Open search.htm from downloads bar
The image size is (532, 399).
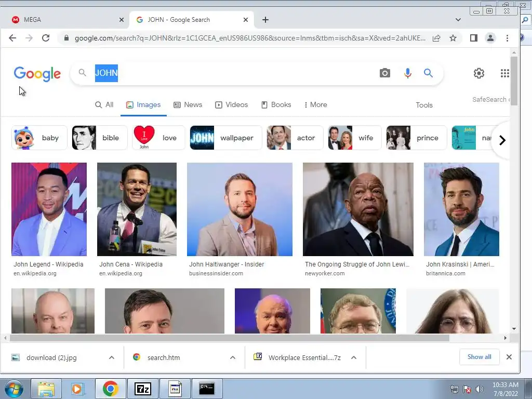164,357
